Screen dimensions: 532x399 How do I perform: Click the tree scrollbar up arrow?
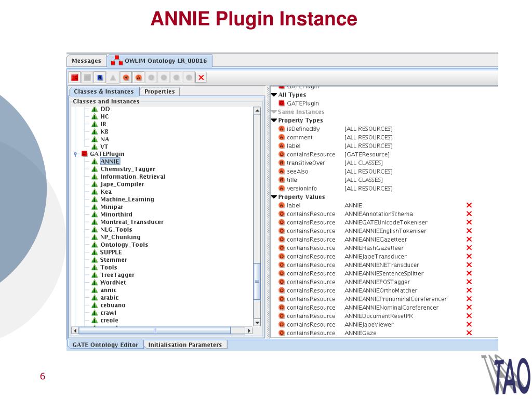(x=257, y=111)
